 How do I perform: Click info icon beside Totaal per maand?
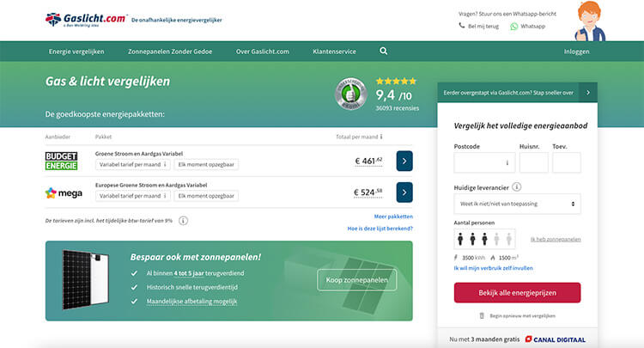click(381, 137)
